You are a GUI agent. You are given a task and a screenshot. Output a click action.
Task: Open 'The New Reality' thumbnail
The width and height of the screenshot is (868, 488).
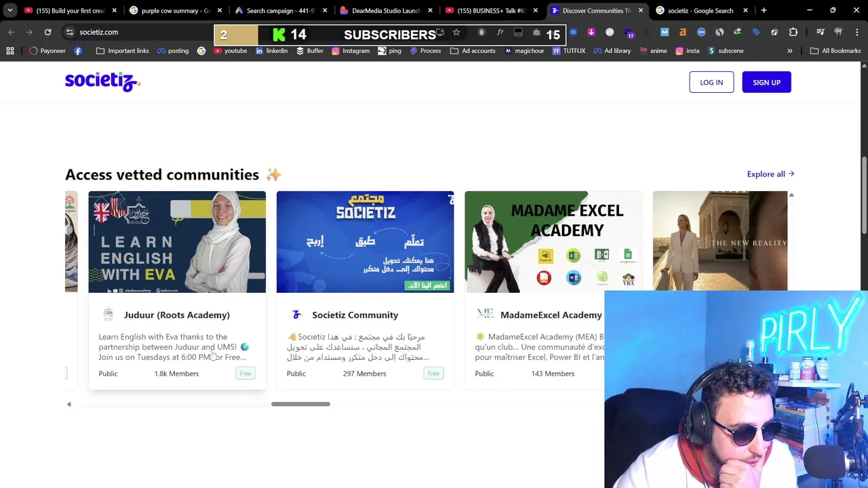coord(720,241)
